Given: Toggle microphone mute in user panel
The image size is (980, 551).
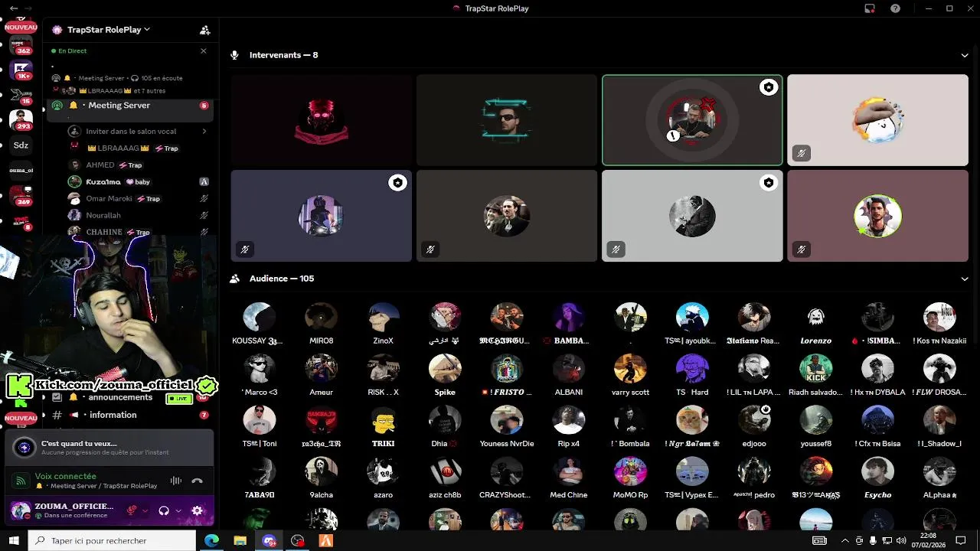Looking at the screenshot, I should click(x=132, y=510).
